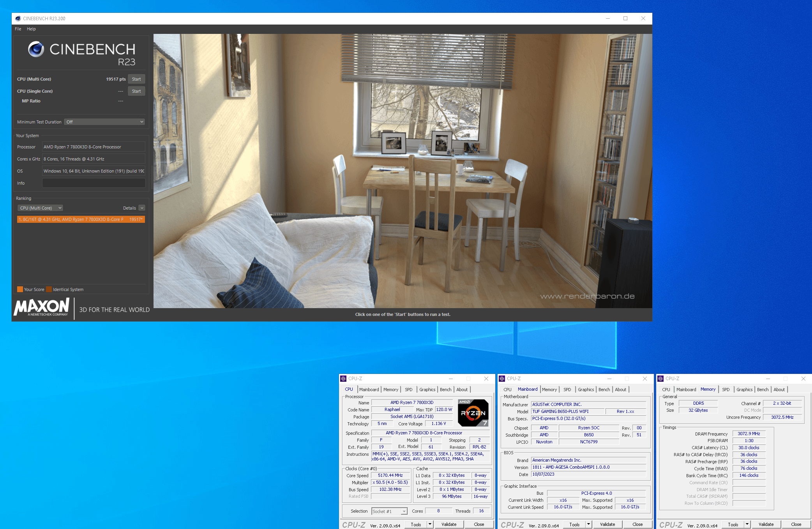Click Validate in CPU-Z Mainboard window
The height and width of the screenshot is (529, 812).
pyautogui.click(x=607, y=524)
